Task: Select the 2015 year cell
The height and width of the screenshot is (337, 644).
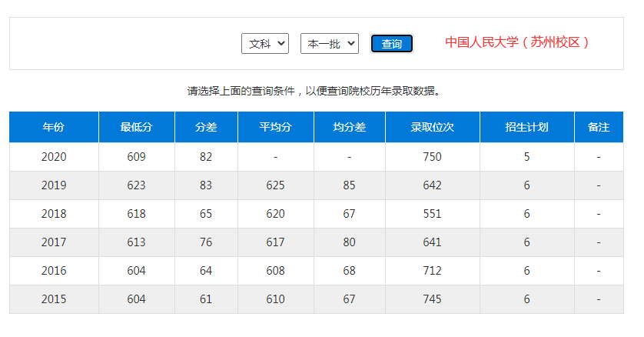Action: [x=54, y=299]
